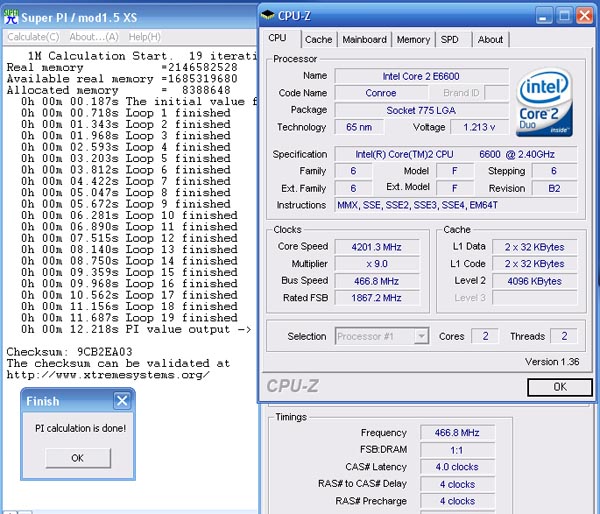Click the Allocated memory line
Screen dimensions: 600x514
[x=119, y=90]
